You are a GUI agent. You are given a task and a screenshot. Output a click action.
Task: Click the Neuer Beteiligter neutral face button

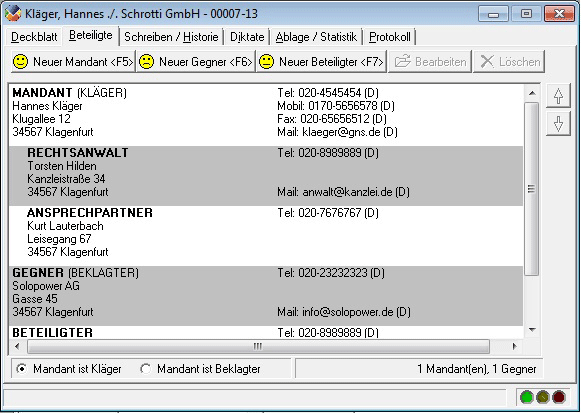(x=321, y=61)
